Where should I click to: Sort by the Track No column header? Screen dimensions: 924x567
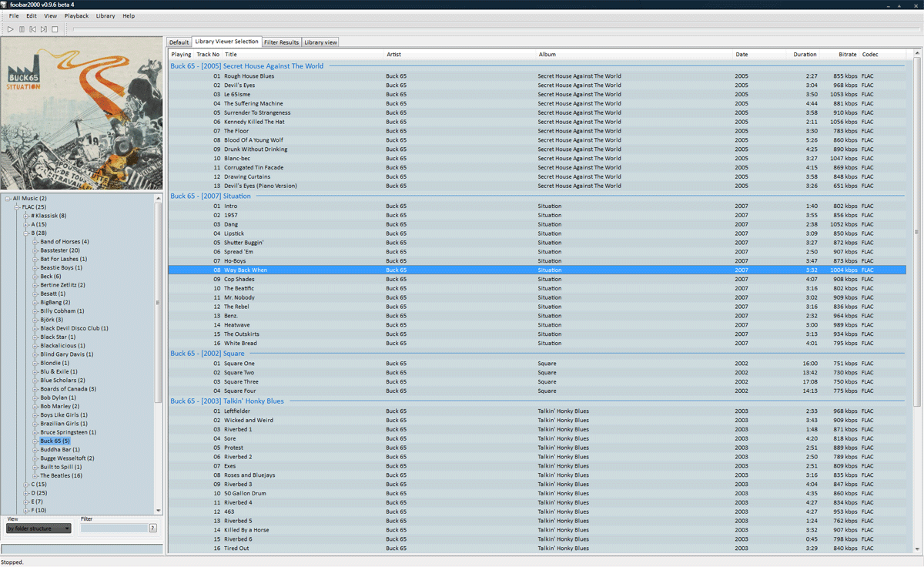point(208,55)
